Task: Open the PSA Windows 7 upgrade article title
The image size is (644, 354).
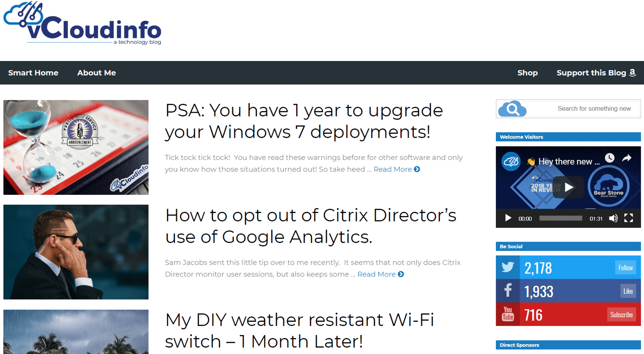Action: [304, 121]
